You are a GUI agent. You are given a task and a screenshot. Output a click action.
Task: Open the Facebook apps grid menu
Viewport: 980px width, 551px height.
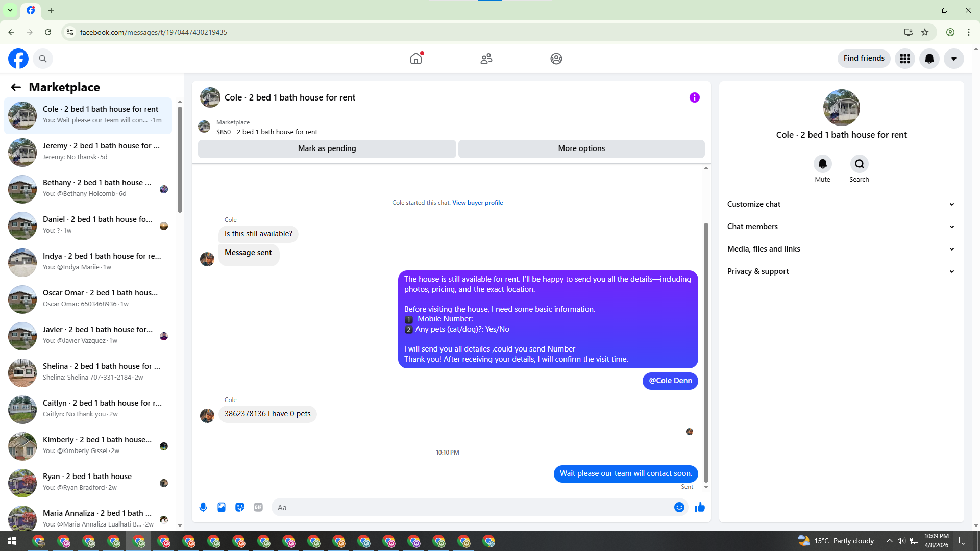[905, 59]
